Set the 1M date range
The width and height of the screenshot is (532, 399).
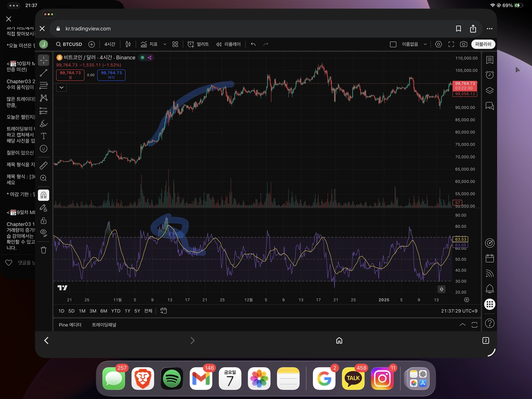click(82, 311)
